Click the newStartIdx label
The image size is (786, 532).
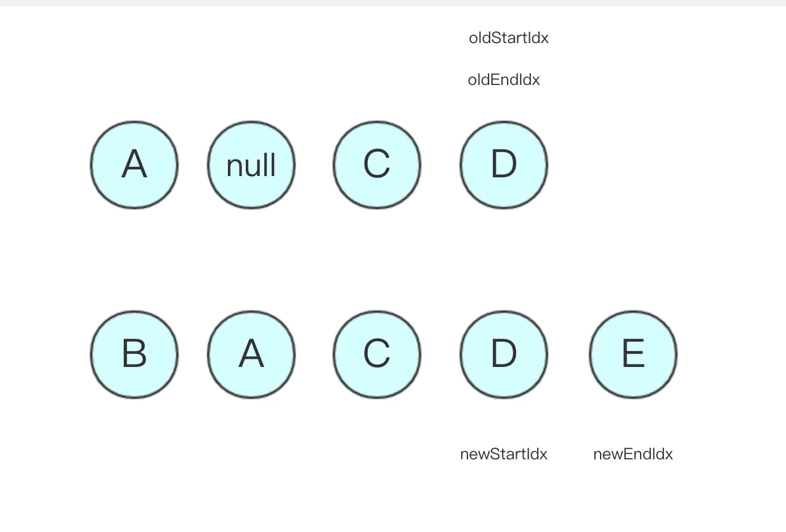pos(504,454)
